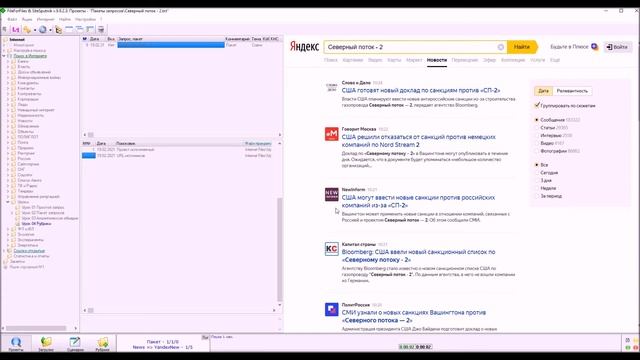Expand the Новости folder in tree
Screen dimensions: 640x360
tap(8, 121)
